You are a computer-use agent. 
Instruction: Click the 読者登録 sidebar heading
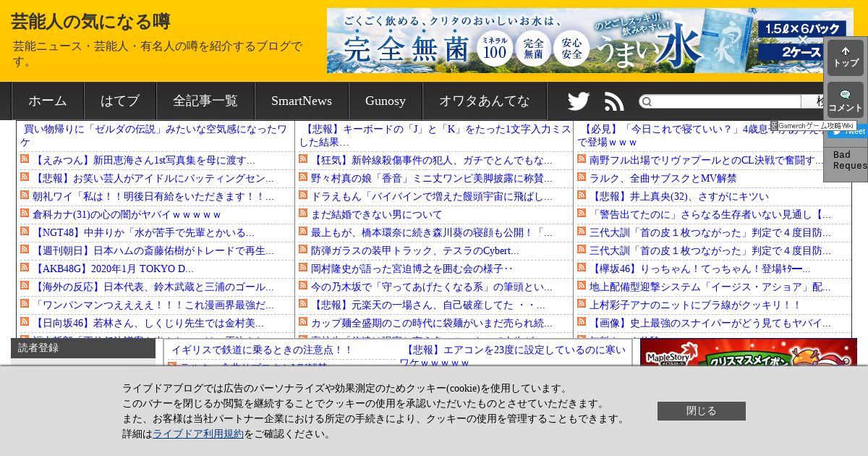click(x=83, y=348)
